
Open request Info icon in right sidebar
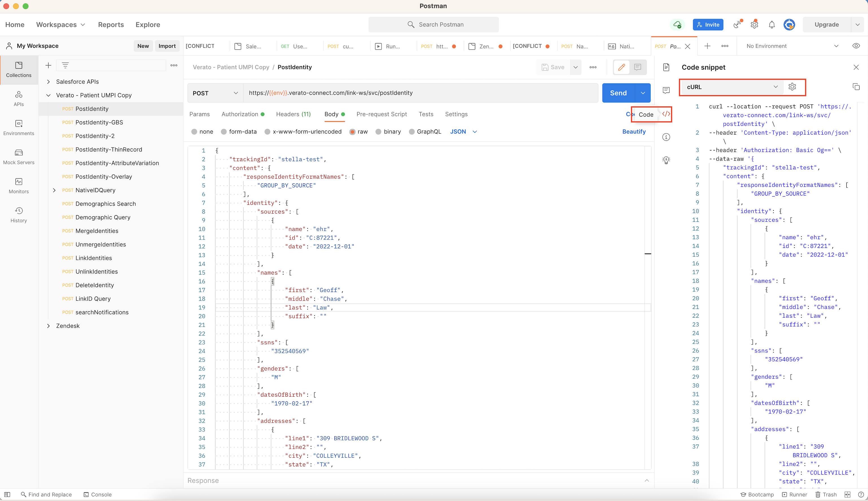[666, 137]
